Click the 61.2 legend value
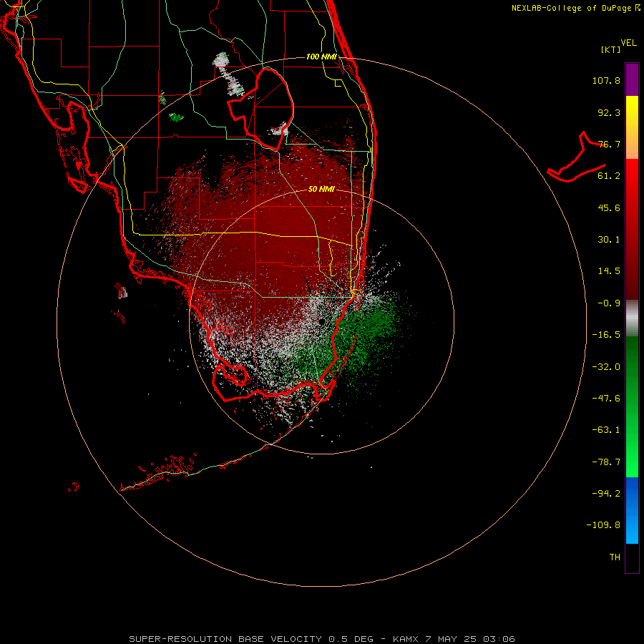The width and height of the screenshot is (644, 644). tap(609, 176)
